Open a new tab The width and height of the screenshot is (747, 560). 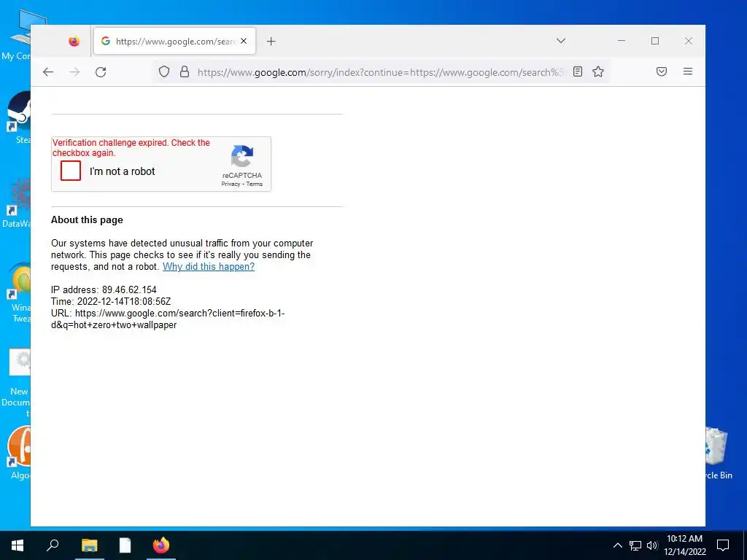click(x=271, y=42)
